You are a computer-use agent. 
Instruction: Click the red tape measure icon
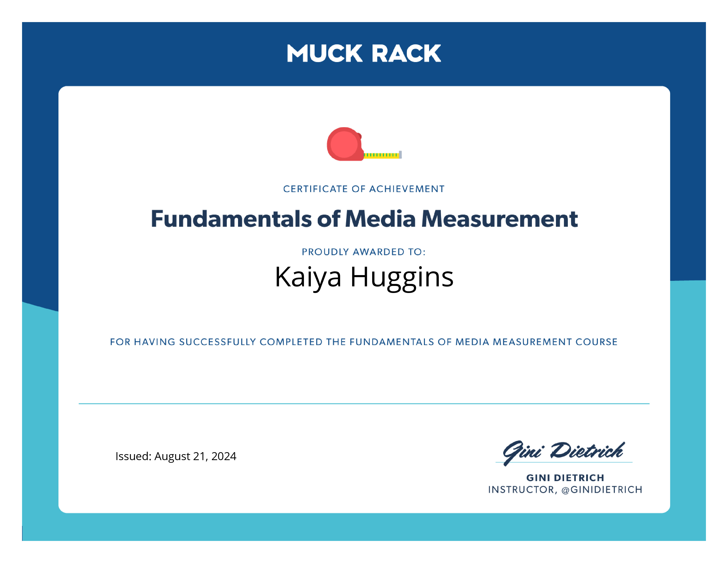[364, 144]
